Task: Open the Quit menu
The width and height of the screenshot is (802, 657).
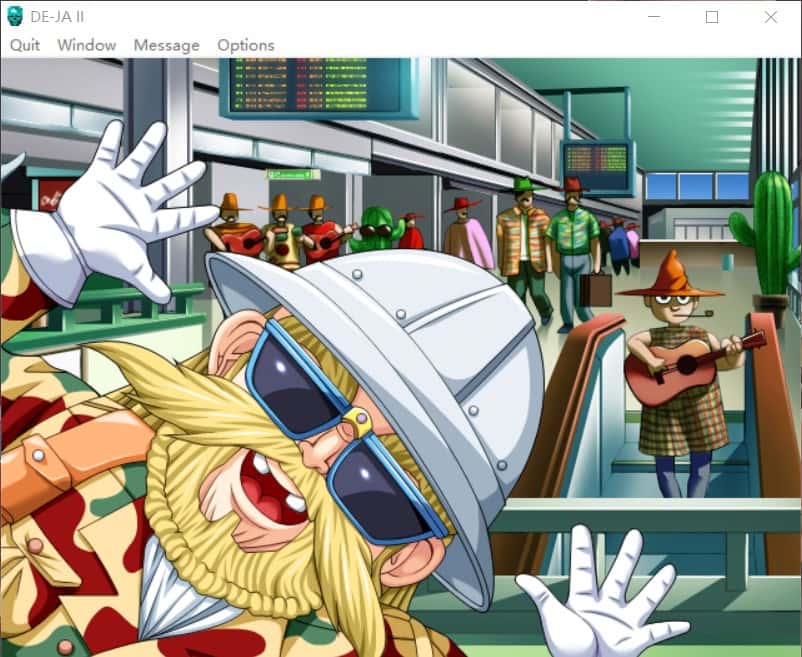Action: [25, 45]
